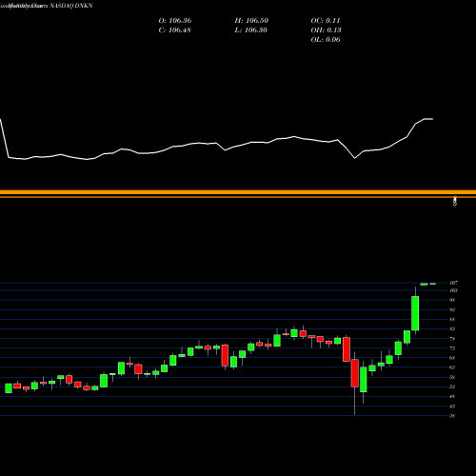Click the tall green candle near price 98
The width and height of the screenshot is (476, 476).
pos(415,313)
